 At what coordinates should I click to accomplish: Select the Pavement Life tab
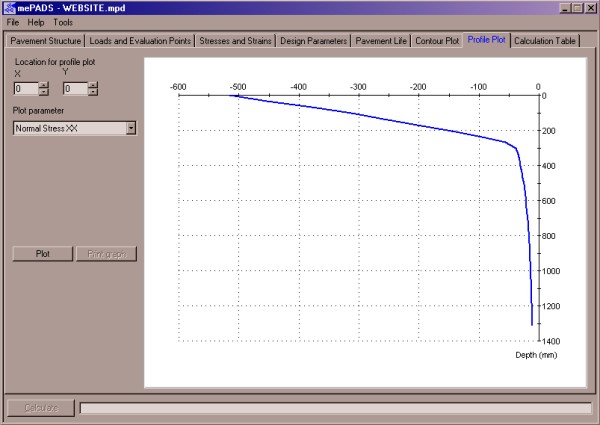(381, 41)
